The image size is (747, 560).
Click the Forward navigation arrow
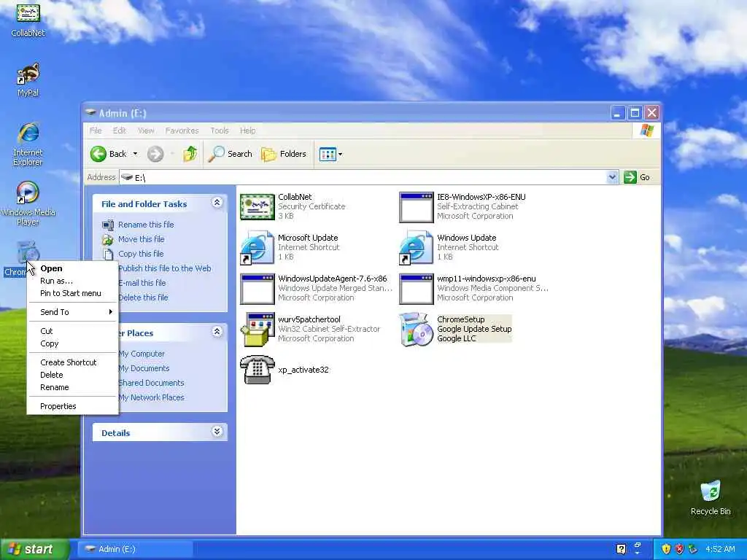155,154
